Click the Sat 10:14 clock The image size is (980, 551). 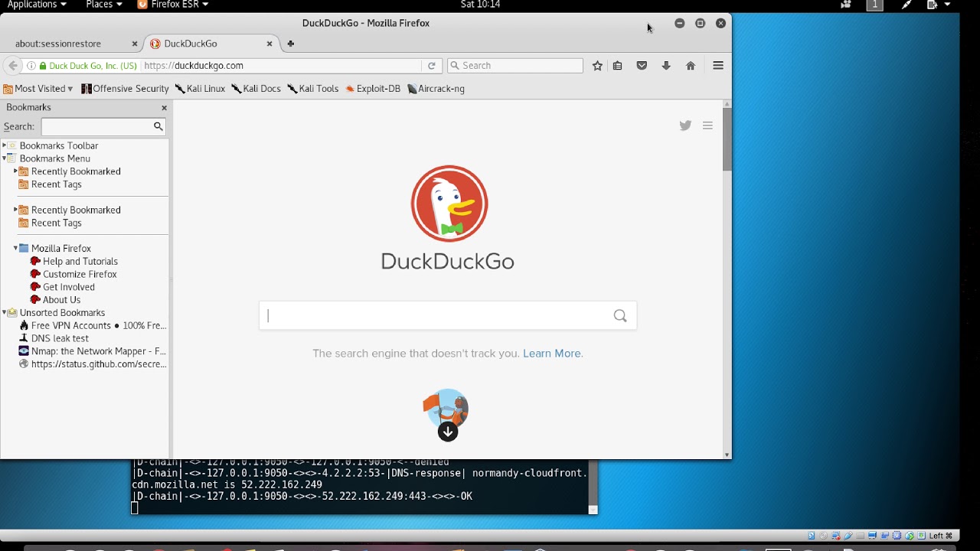pyautogui.click(x=481, y=5)
